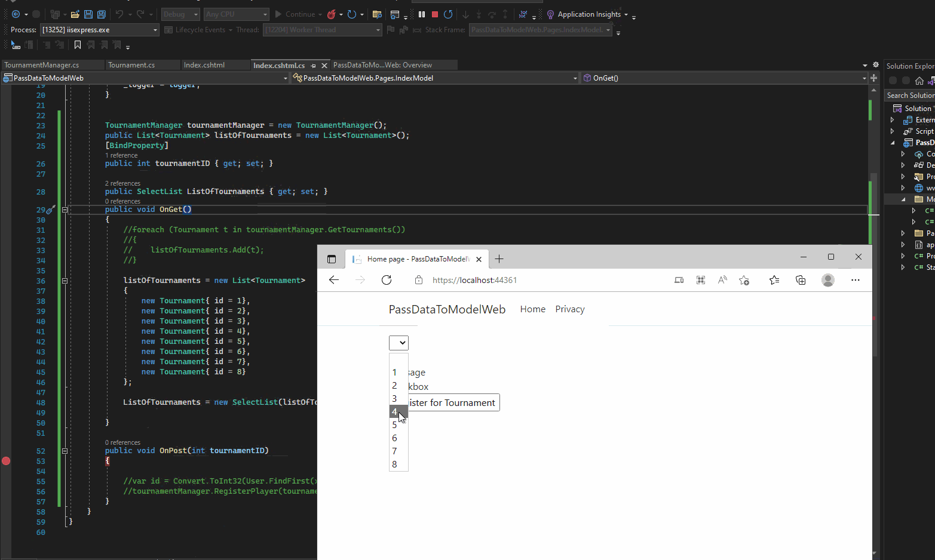Save the current file
This screenshot has width=935, height=560.
click(x=88, y=14)
